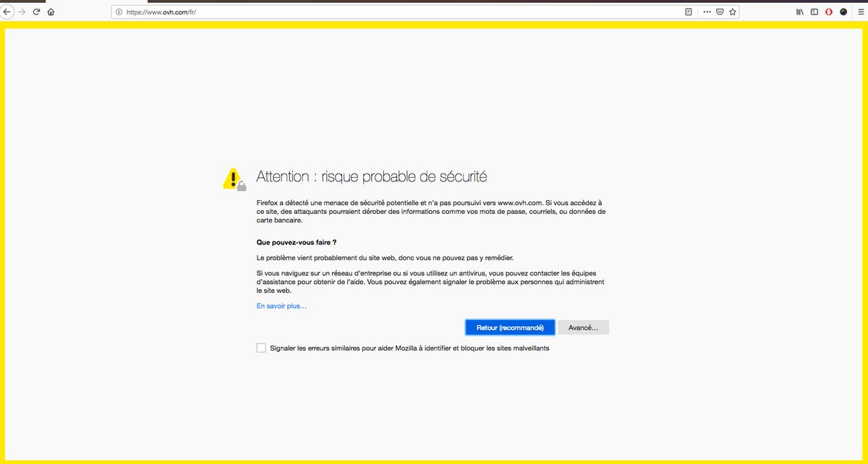Follow the 'En savoir plus…' link

281,306
